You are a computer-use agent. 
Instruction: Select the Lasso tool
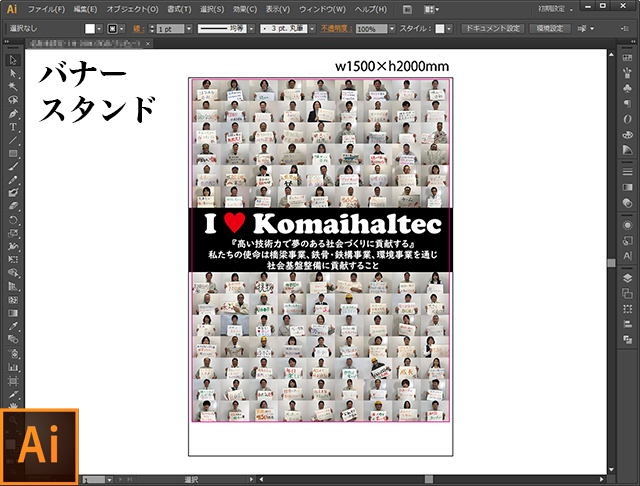(13, 100)
